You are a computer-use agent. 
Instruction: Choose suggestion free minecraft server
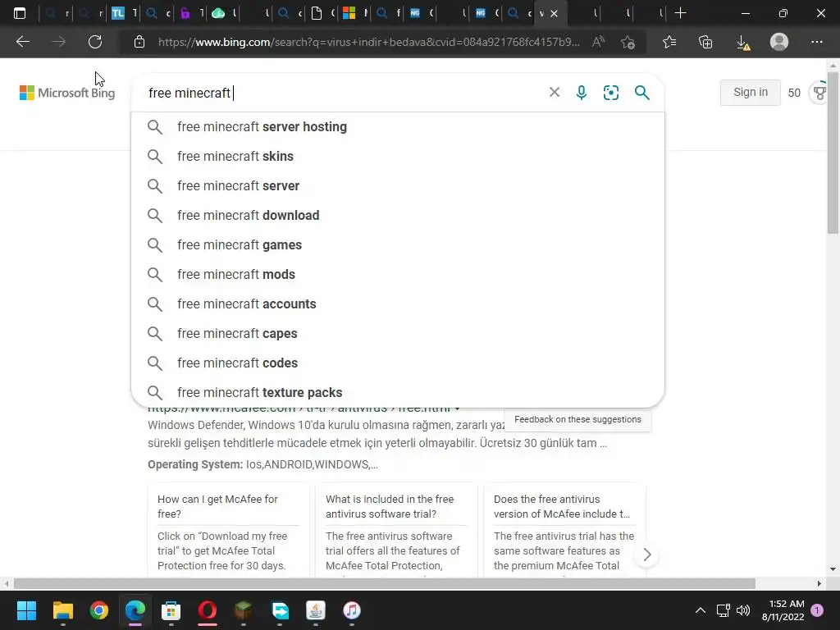coord(398,186)
